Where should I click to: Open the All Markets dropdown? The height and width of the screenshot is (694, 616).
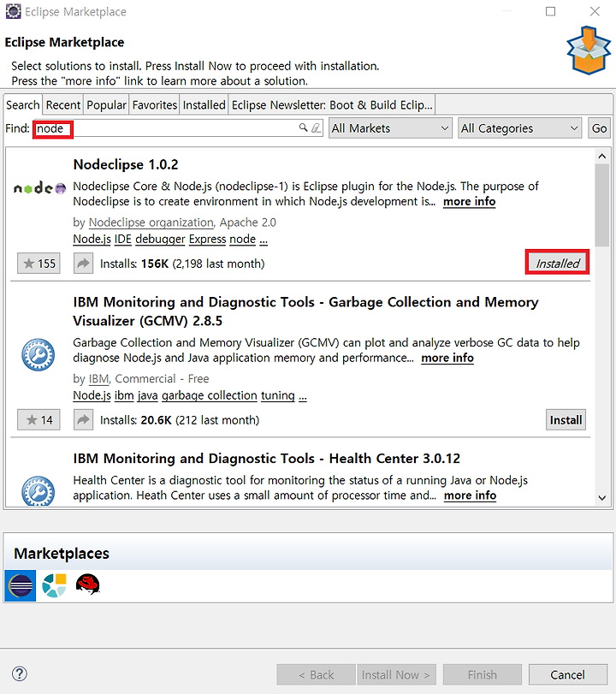point(390,128)
